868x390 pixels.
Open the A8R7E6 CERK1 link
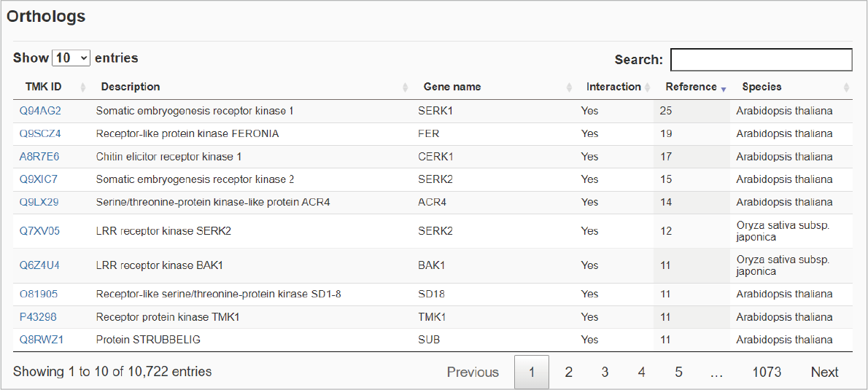click(x=39, y=157)
